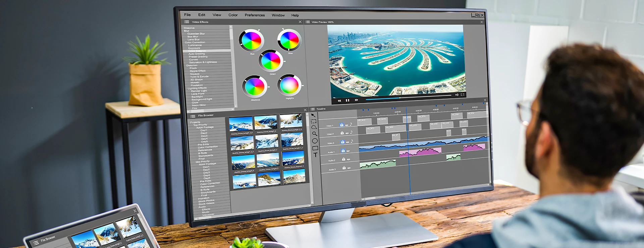
Task: Click the music note icon on Video 3
Action: (352, 141)
